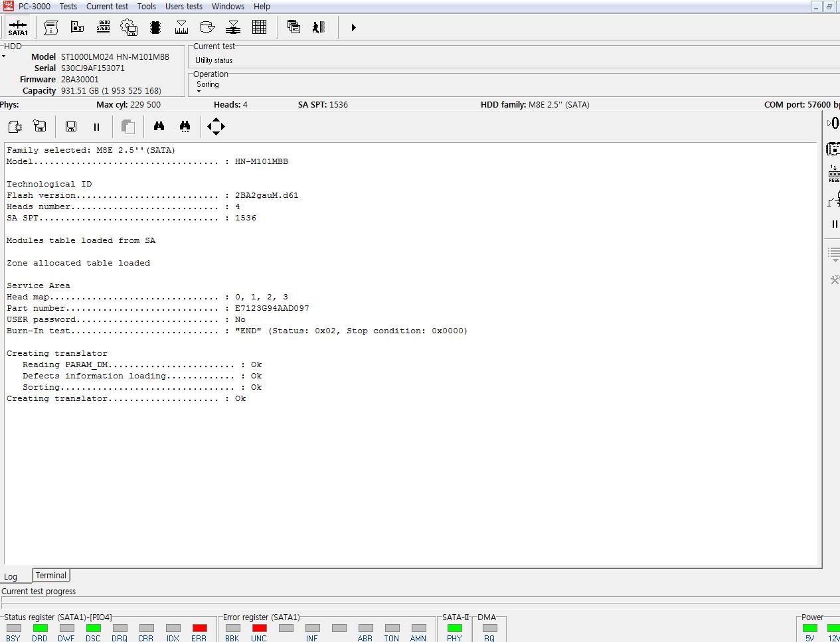840x642 pixels.
Task: Expand the HDD panel dropdown arrow
Action: click(x=4, y=56)
